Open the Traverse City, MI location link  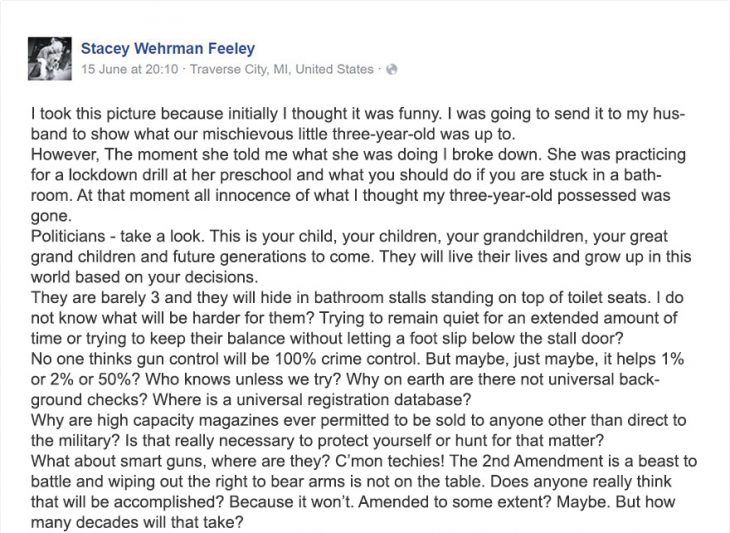pos(282,69)
